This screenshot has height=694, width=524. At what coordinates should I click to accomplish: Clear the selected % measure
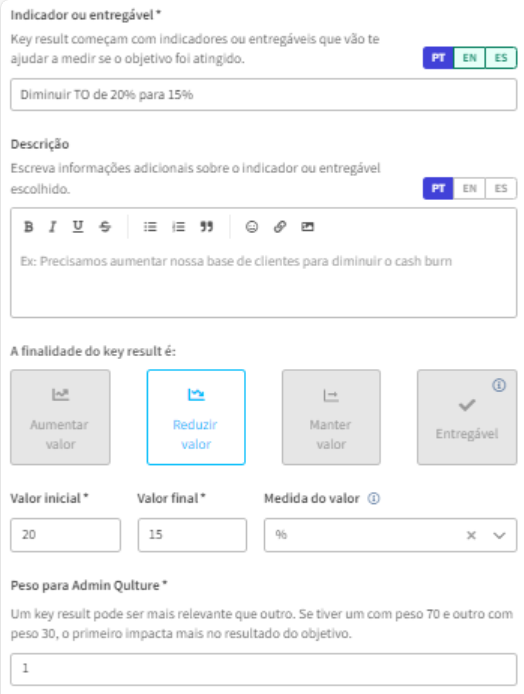coord(471,536)
